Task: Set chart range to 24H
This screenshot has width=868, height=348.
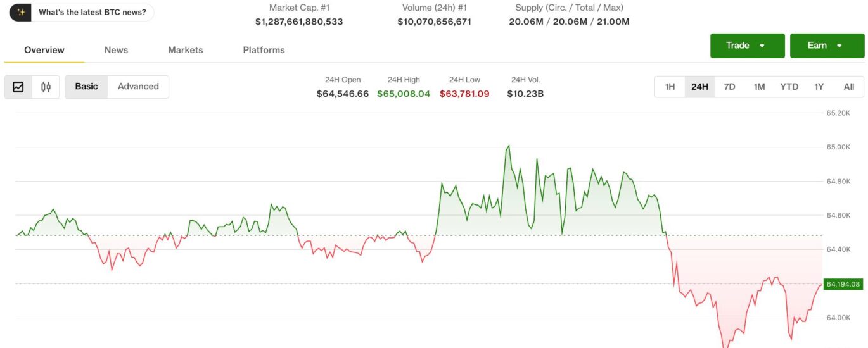Action: tap(699, 87)
